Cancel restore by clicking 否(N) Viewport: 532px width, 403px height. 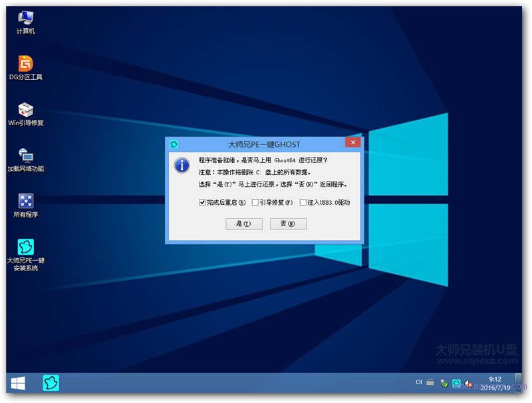[288, 224]
